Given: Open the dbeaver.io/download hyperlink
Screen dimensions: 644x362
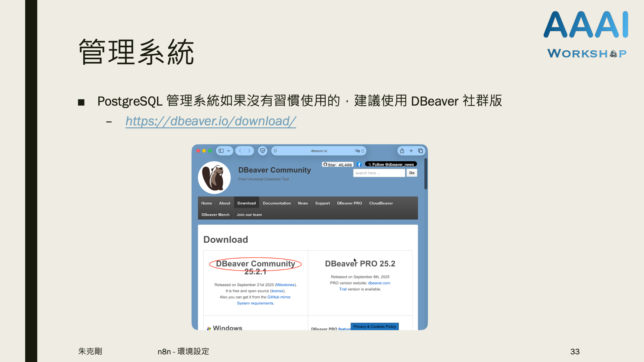Looking at the screenshot, I should [211, 121].
